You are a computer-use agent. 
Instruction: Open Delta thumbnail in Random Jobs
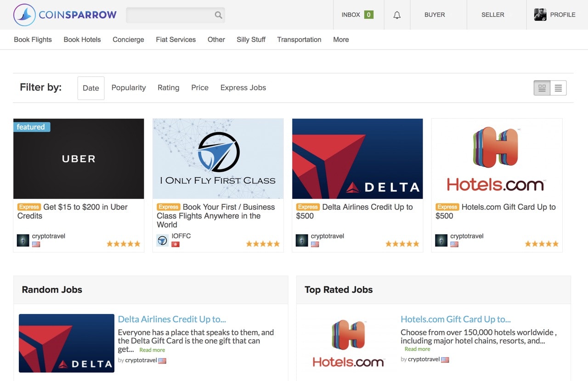[67, 343]
